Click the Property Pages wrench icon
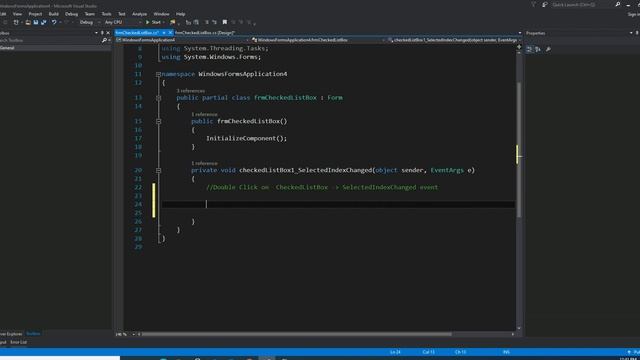 tap(548, 49)
